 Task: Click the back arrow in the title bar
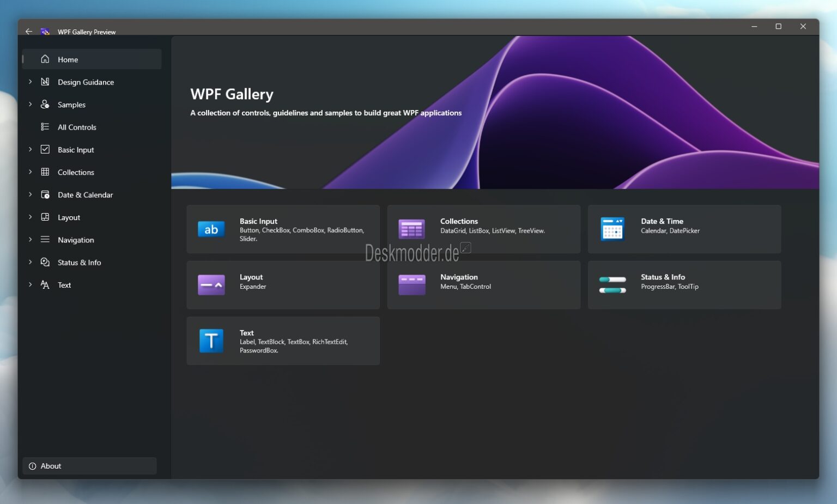29,31
